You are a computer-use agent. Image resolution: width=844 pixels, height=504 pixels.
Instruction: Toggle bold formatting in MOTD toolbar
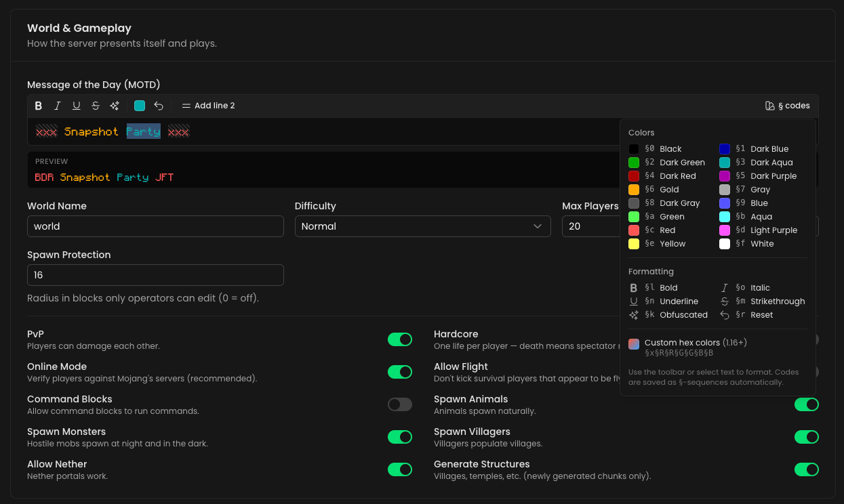click(x=39, y=106)
